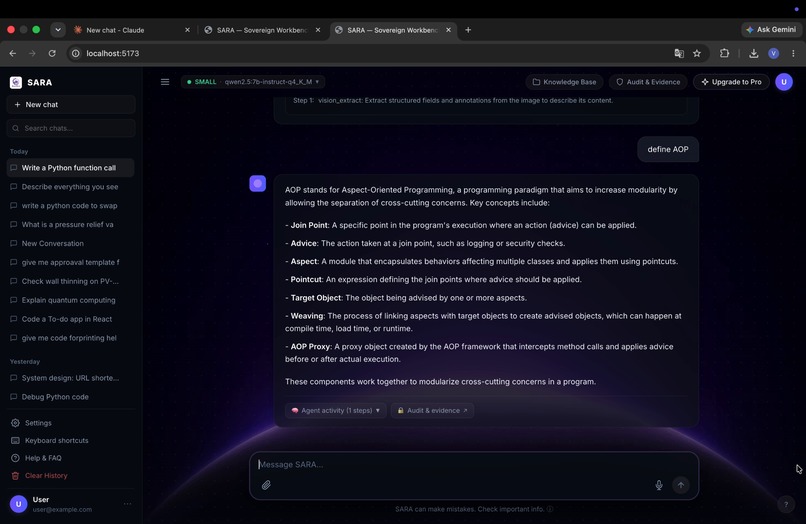Switch to New chat - Claude tab
The height and width of the screenshot is (524, 806).
tap(129, 30)
